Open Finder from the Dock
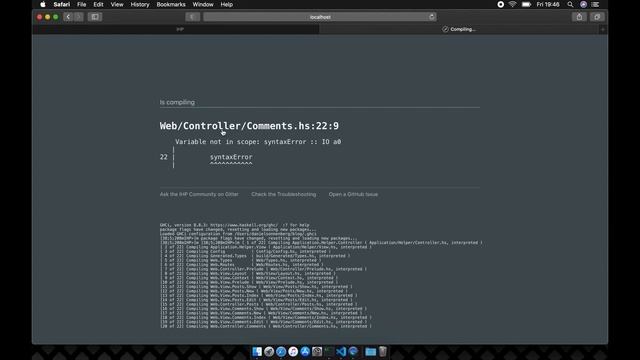The image size is (640, 360). pyautogui.click(x=257, y=351)
